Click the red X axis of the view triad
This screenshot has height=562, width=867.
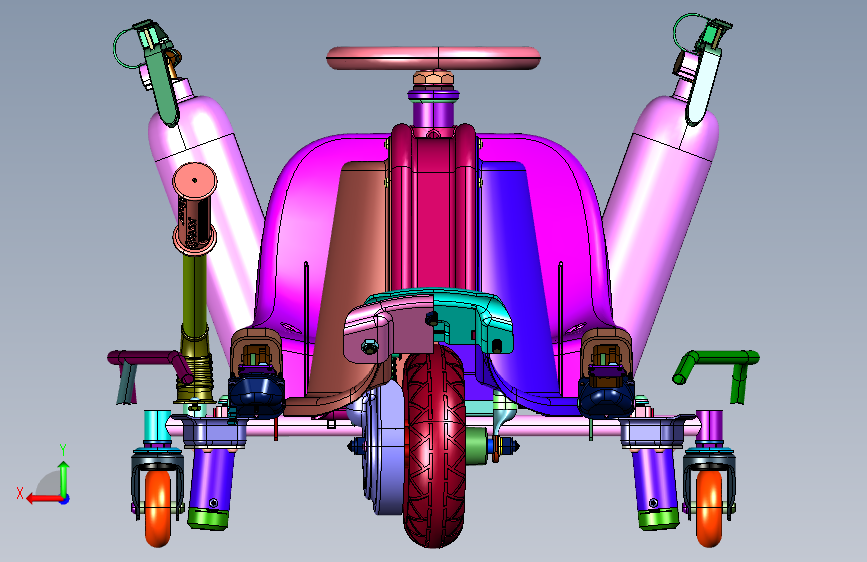coord(45,499)
